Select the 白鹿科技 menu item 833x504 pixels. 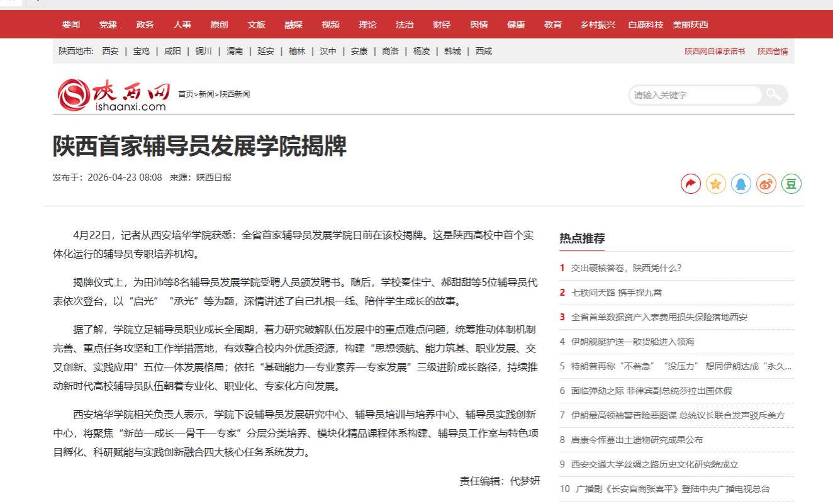(x=646, y=25)
